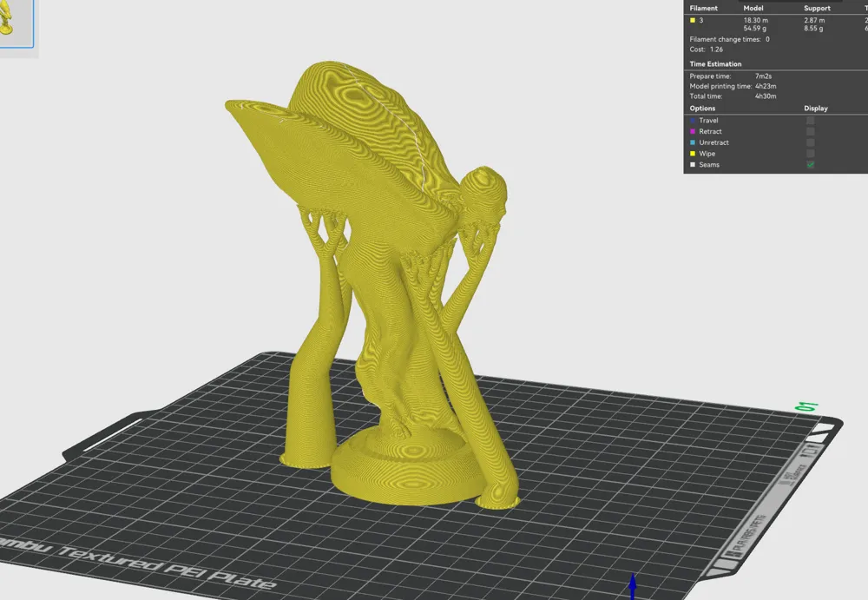Viewport: 868px width, 600px height.
Task: Click the 'Time Estimation' heading
Action: tap(715, 64)
